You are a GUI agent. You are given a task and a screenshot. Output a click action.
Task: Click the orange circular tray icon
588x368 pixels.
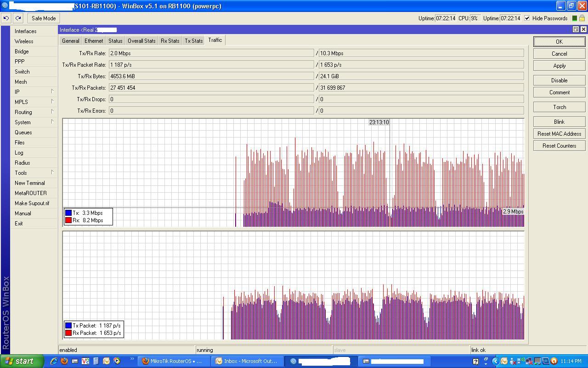click(x=554, y=361)
